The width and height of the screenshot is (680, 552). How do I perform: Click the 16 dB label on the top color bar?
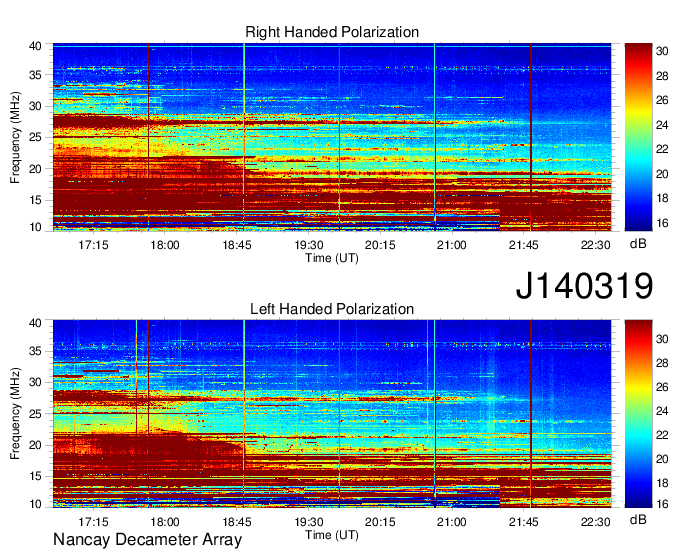tap(662, 223)
